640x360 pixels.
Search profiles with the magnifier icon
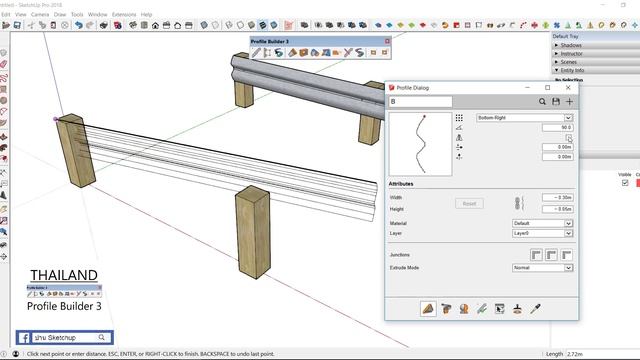(x=542, y=102)
